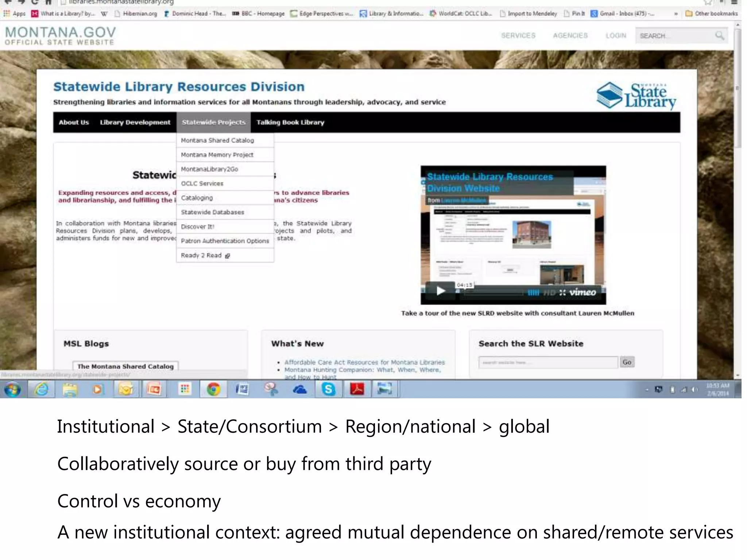Star this page in the address bar
The image size is (747, 560).
[708, 2]
